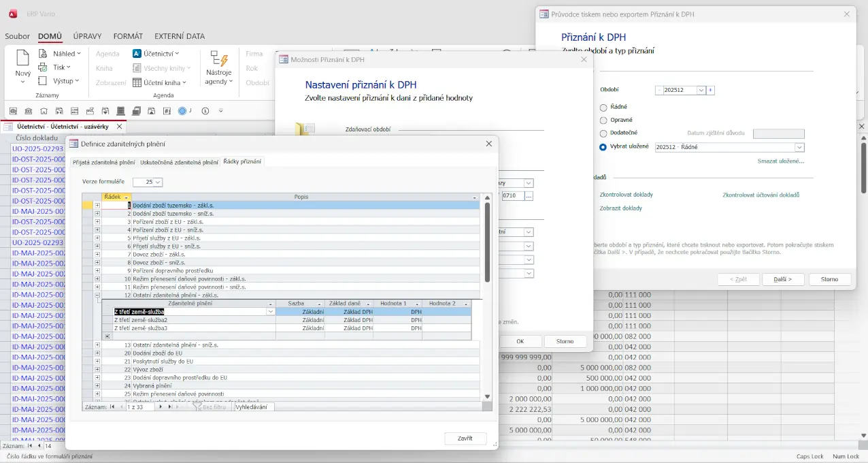Open the saved declaration 202512 - Řádné dropdown
The width and height of the screenshot is (868, 463).
(799, 147)
